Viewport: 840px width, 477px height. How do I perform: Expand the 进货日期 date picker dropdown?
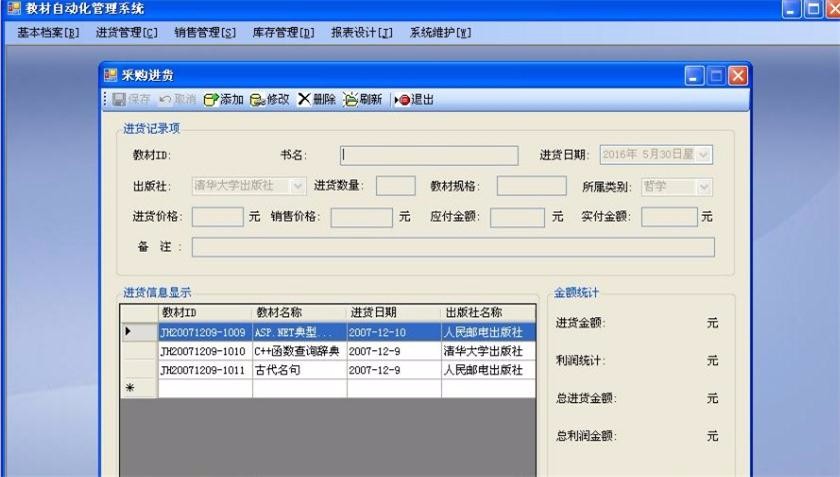pyautogui.click(x=703, y=155)
